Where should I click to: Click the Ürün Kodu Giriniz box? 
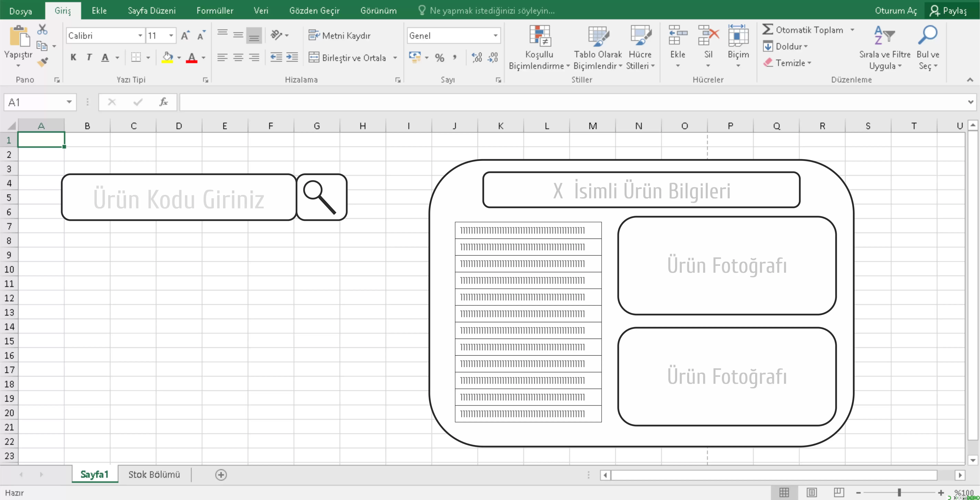179,197
